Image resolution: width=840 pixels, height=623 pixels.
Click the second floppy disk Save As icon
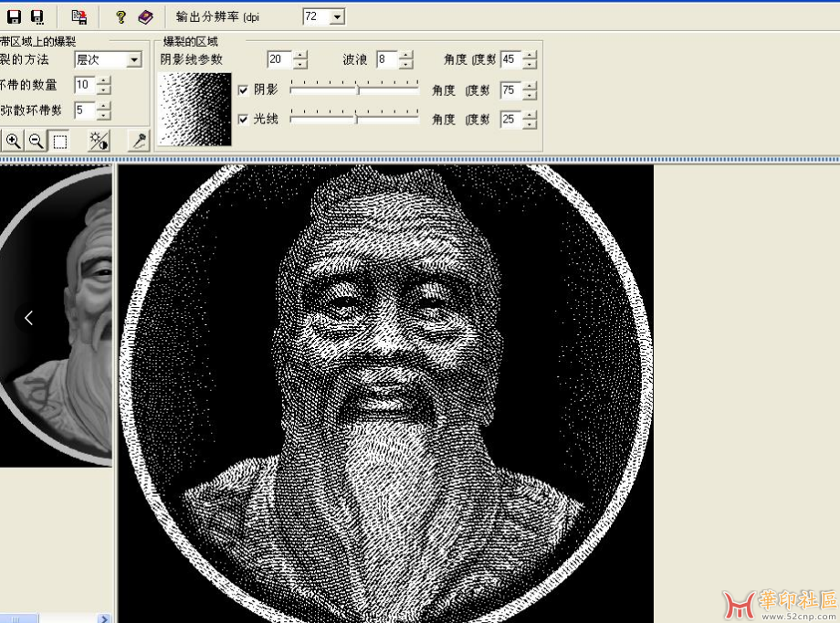(37, 16)
